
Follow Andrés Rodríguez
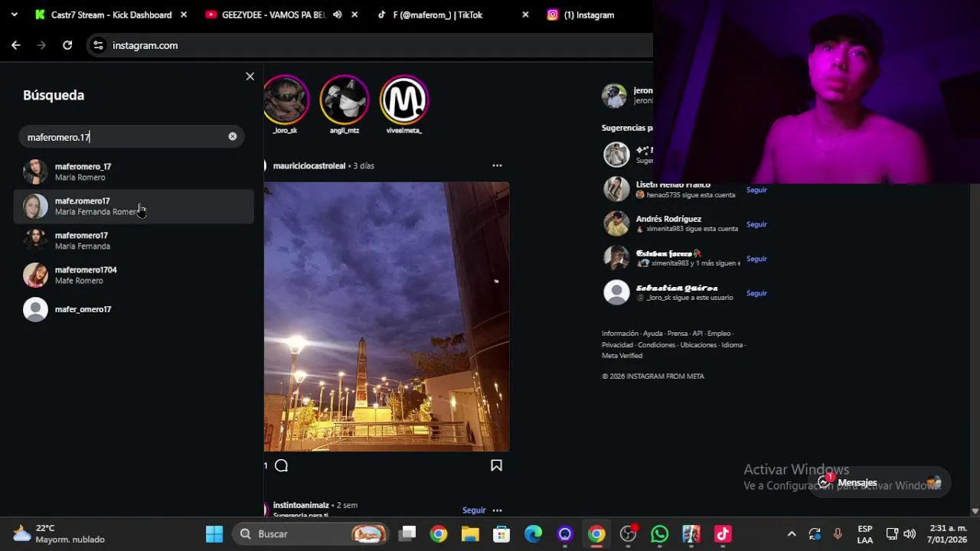point(756,224)
